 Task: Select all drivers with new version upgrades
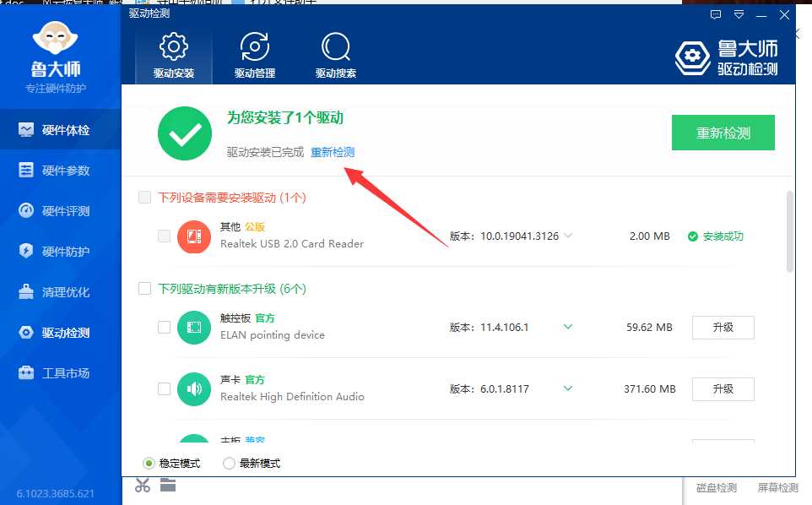pos(145,289)
